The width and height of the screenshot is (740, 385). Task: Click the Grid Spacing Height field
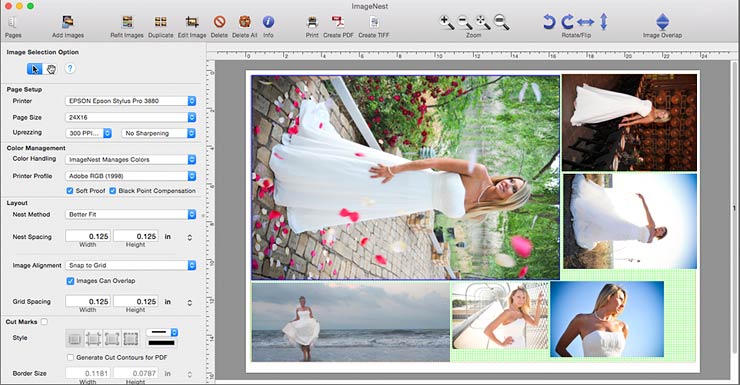click(x=135, y=301)
